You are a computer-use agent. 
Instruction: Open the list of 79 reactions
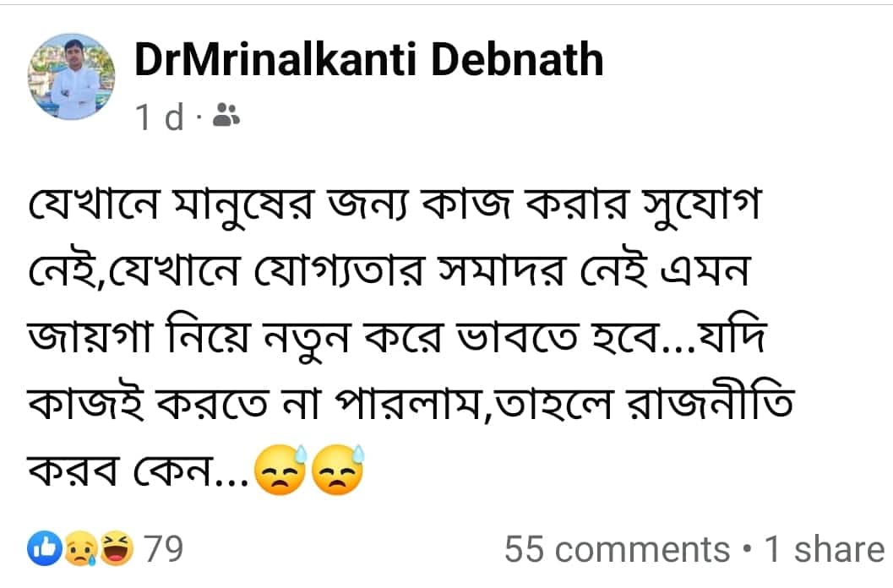(x=164, y=550)
